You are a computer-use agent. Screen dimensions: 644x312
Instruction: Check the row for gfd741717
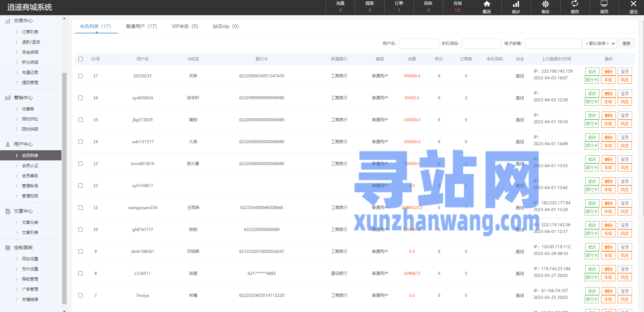[80, 229]
